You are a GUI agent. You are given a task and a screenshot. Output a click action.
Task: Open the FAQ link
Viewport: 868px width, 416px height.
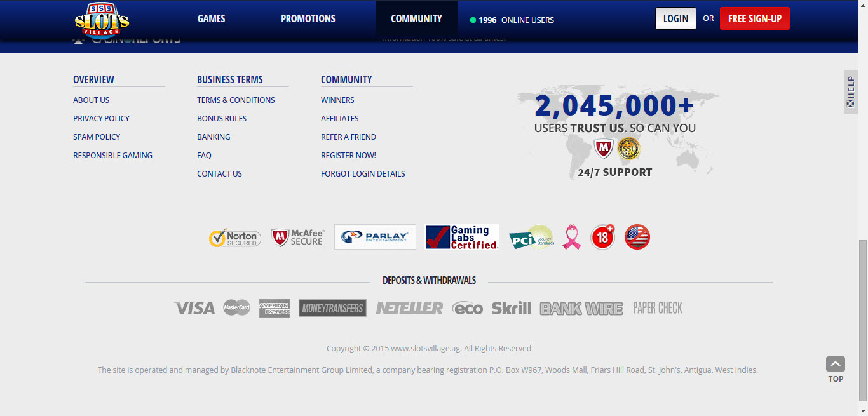(x=204, y=156)
